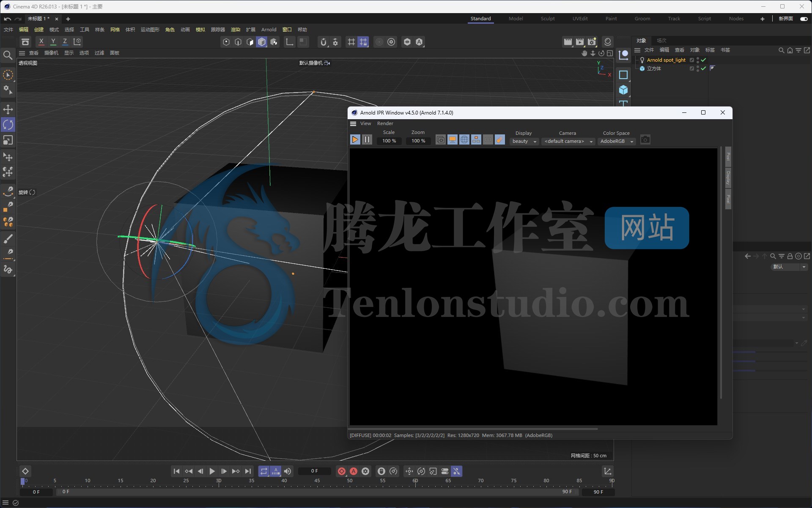Screen dimensions: 812x508
Task: Go to end of animation button
Action: (x=248, y=471)
